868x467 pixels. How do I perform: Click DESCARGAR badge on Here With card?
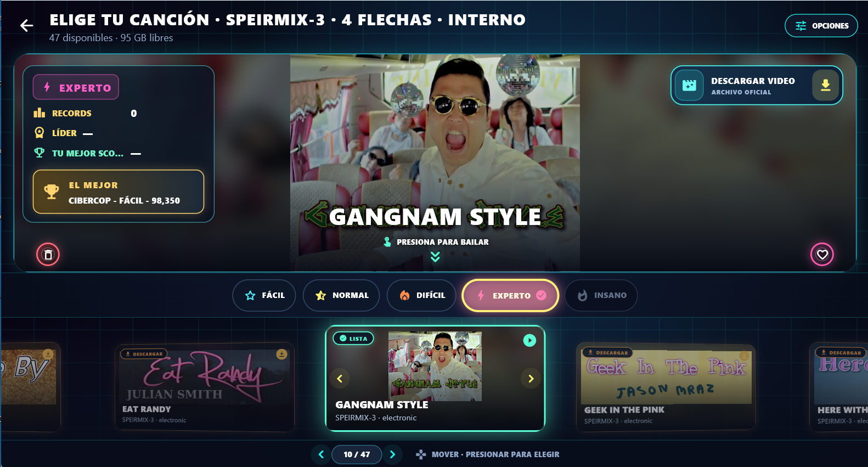841,353
